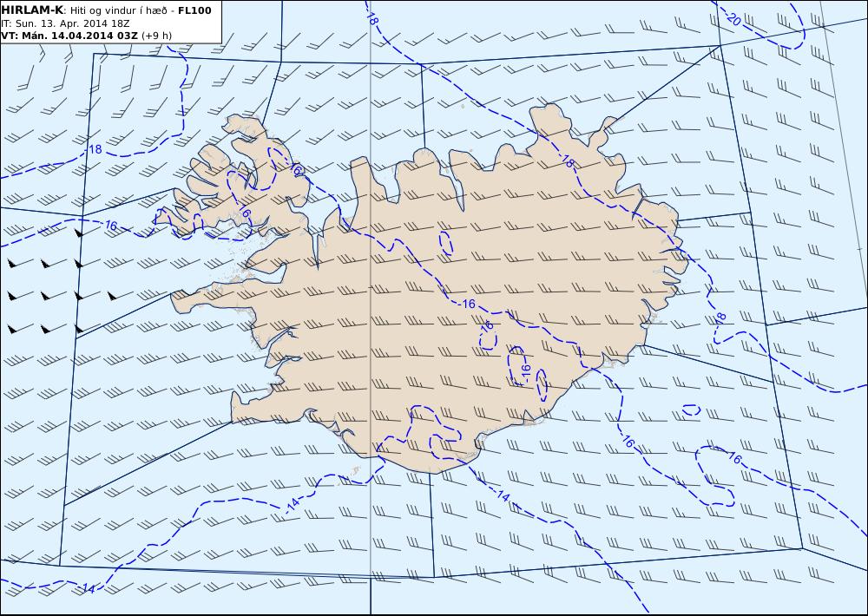Select the text 'Hiti og vindur í hæð'
This screenshot has width=868, height=616.
point(118,10)
